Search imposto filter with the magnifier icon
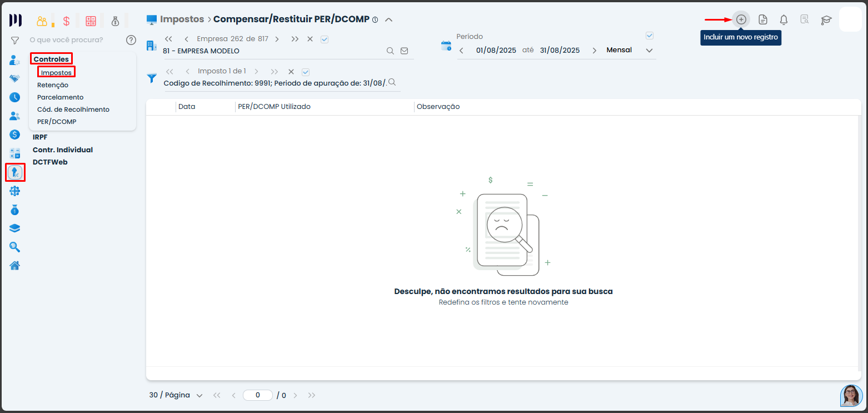Screen dimensions: 868x413 pos(392,82)
